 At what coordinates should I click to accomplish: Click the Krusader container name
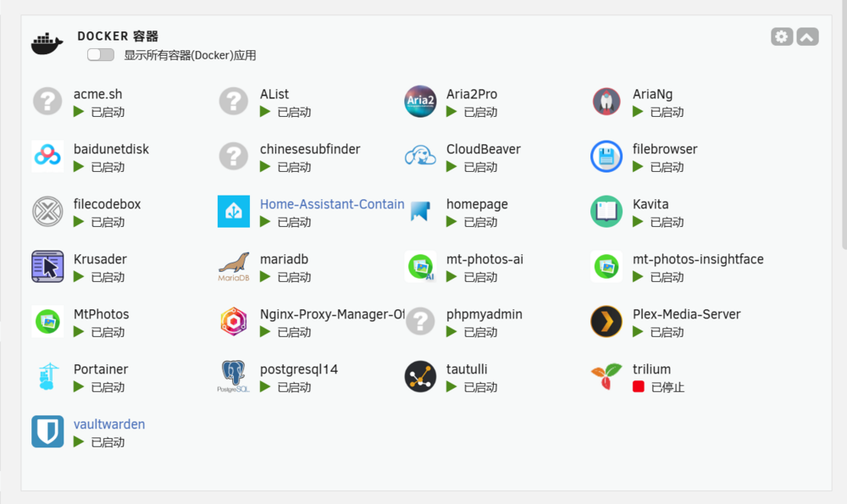pyautogui.click(x=101, y=258)
